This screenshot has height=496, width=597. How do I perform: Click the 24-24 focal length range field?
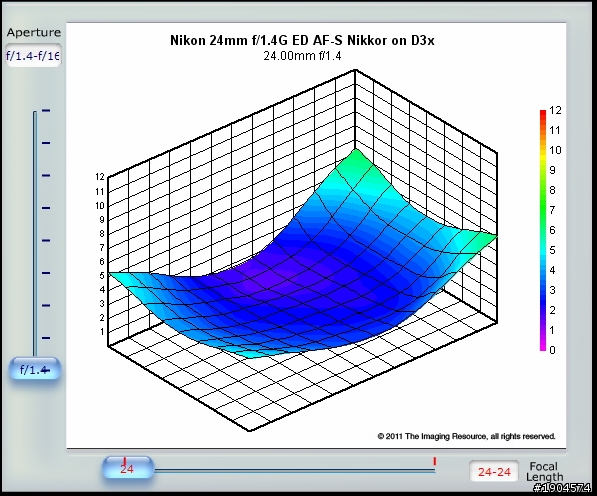[x=494, y=471]
